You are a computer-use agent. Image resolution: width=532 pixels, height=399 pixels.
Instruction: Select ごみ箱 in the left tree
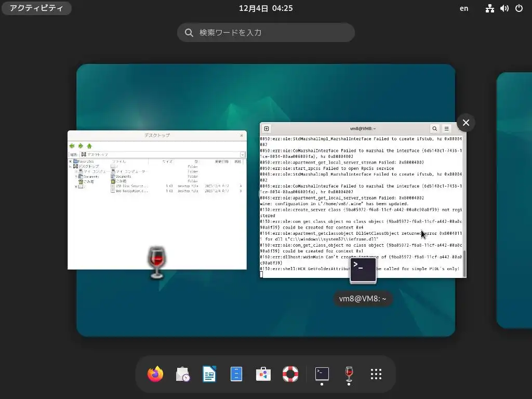coord(86,181)
